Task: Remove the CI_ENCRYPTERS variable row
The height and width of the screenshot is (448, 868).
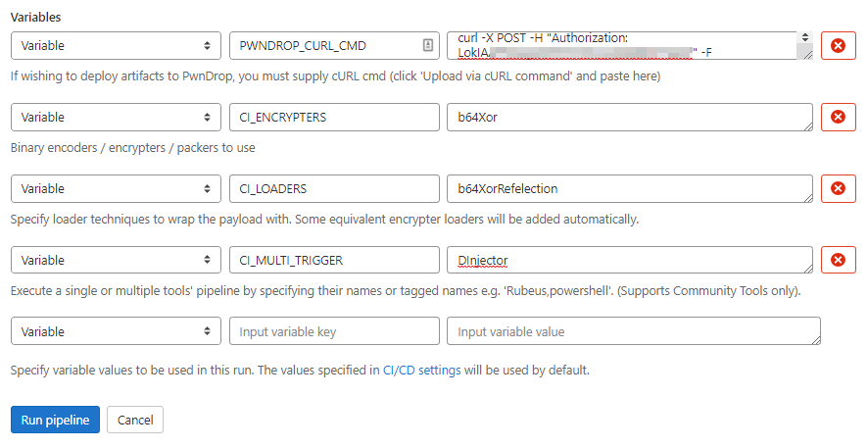Action: tap(838, 117)
